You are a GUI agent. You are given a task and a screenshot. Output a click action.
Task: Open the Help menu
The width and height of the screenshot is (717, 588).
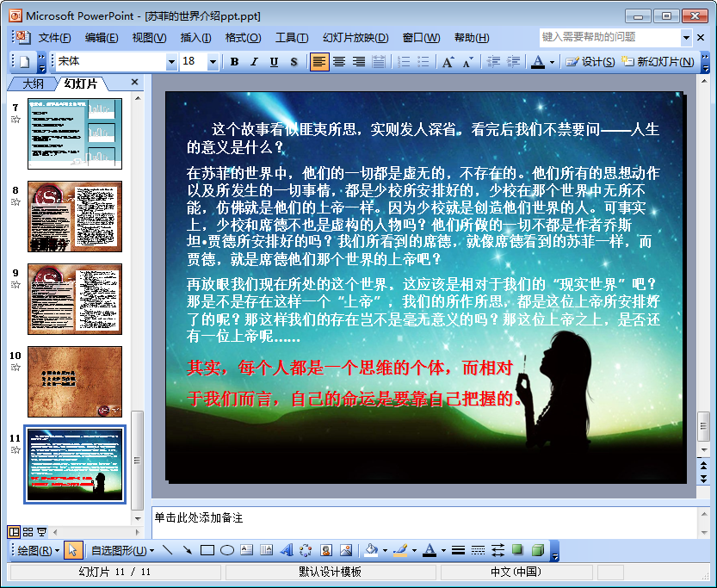pos(472,38)
